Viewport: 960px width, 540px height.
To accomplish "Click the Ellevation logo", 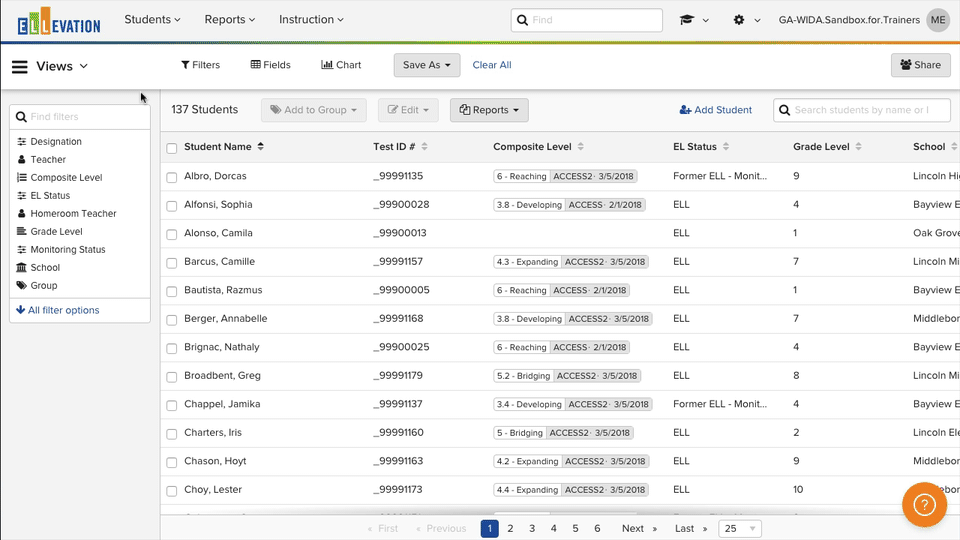I will pyautogui.click(x=59, y=21).
